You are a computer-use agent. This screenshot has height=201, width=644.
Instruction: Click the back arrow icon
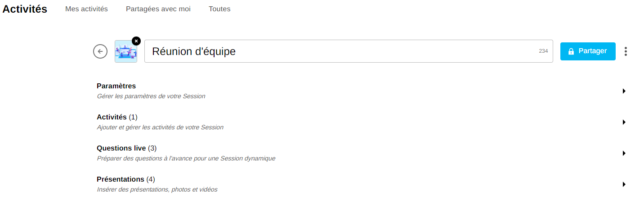click(100, 51)
